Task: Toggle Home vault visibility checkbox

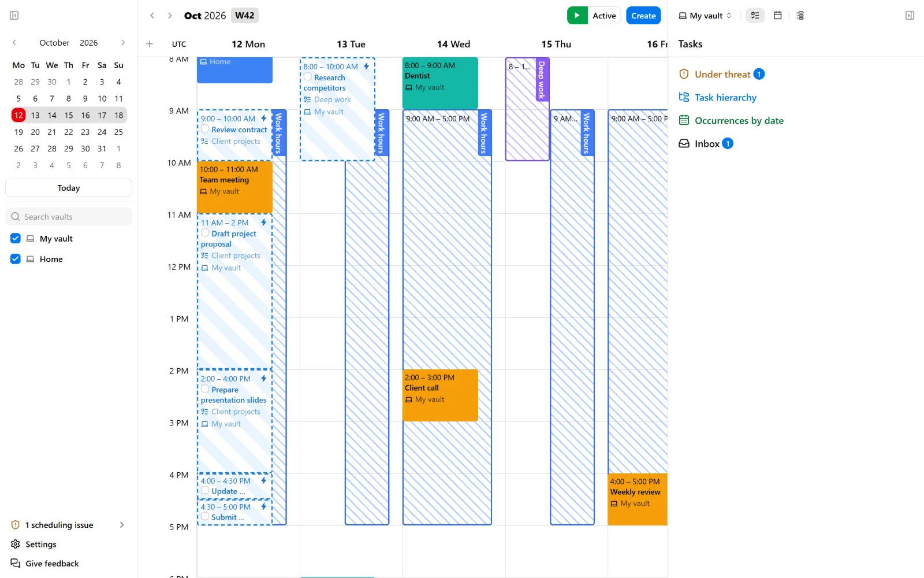Action: (16, 259)
